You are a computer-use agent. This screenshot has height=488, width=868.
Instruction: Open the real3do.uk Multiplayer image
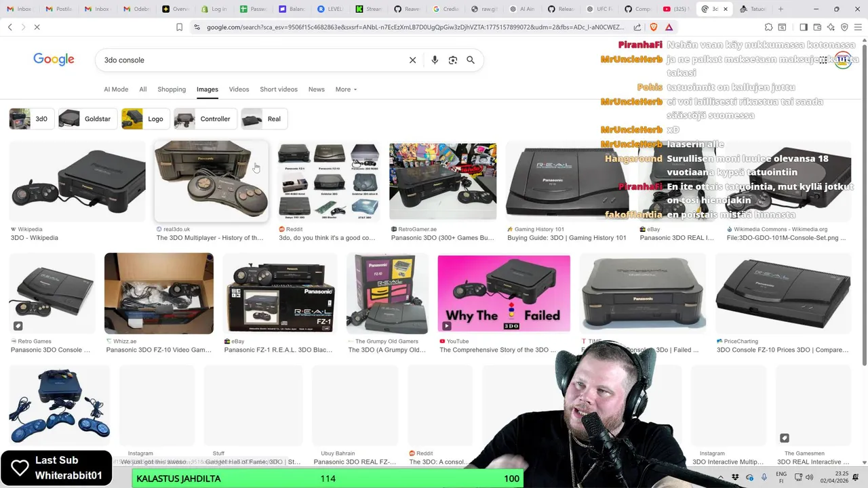click(211, 182)
